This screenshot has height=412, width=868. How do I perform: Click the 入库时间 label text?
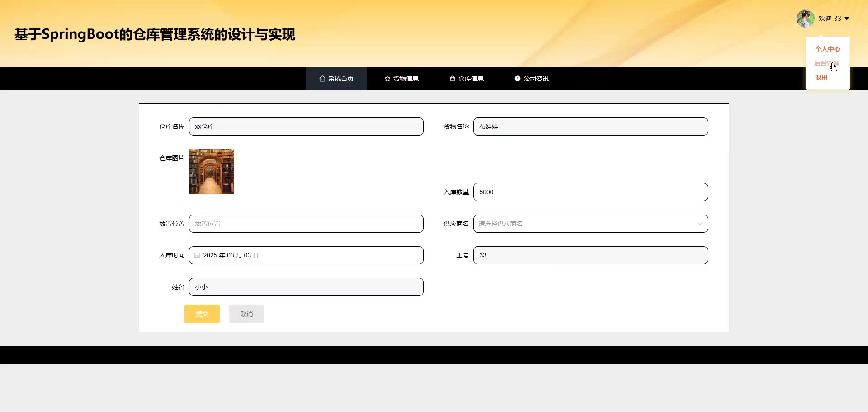[x=172, y=255]
